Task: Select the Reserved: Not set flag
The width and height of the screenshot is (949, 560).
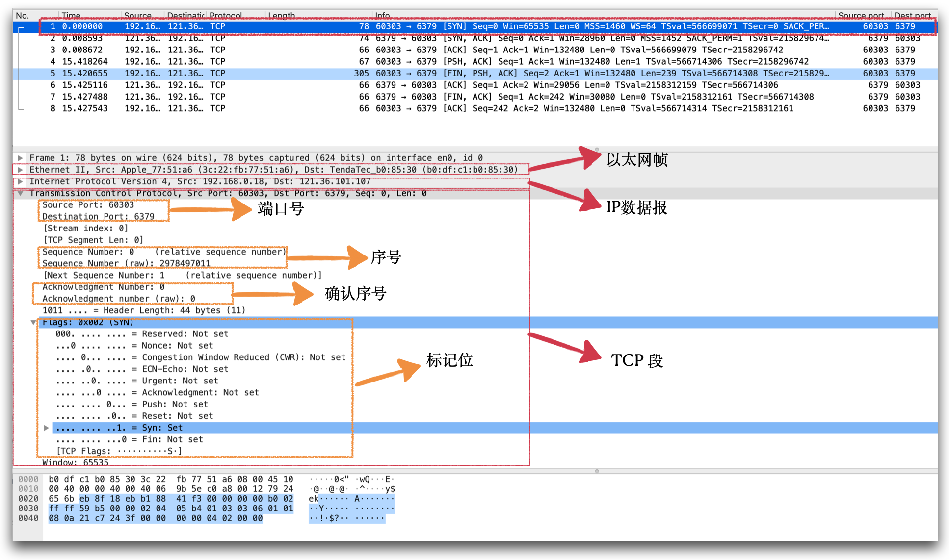Action: [x=142, y=334]
